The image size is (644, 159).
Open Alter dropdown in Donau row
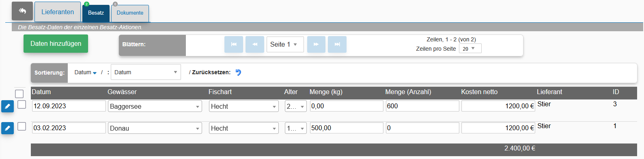(x=295, y=128)
